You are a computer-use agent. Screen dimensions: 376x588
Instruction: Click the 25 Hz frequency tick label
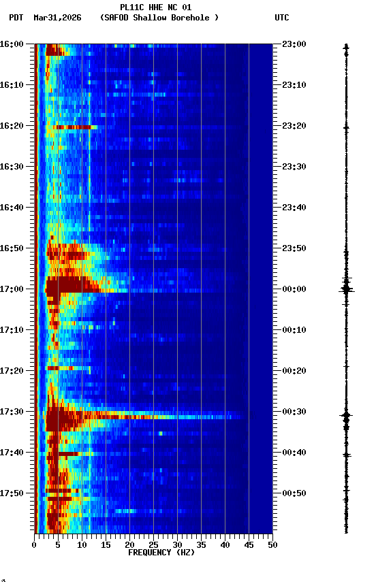[153, 545]
